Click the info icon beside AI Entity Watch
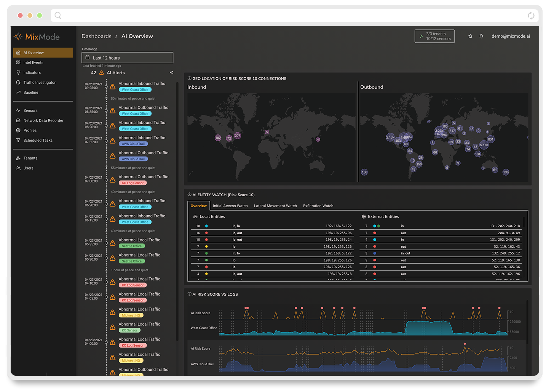 coord(189,194)
